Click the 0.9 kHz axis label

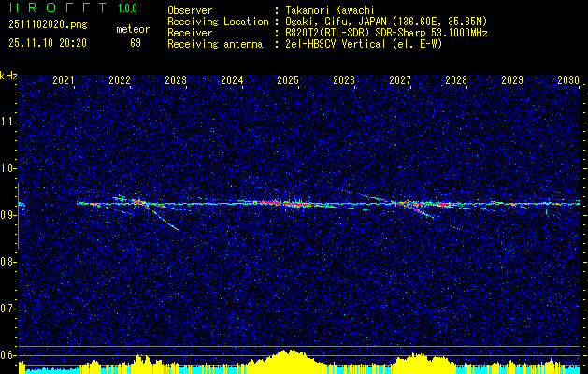pyautogui.click(x=7, y=215)
